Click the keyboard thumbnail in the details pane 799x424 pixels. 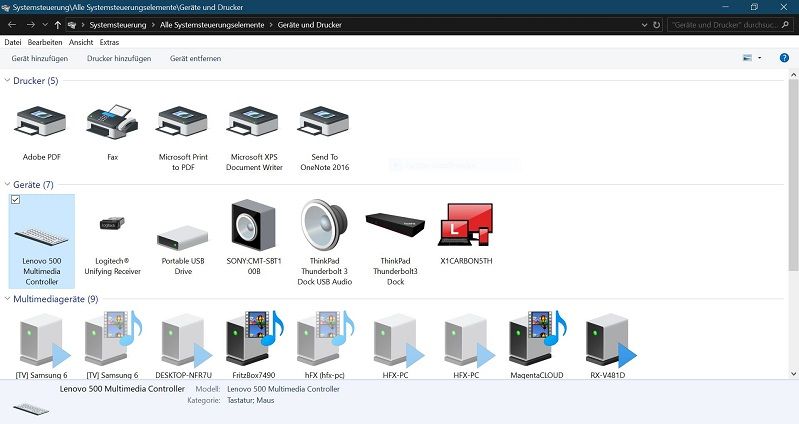point(31,408)
